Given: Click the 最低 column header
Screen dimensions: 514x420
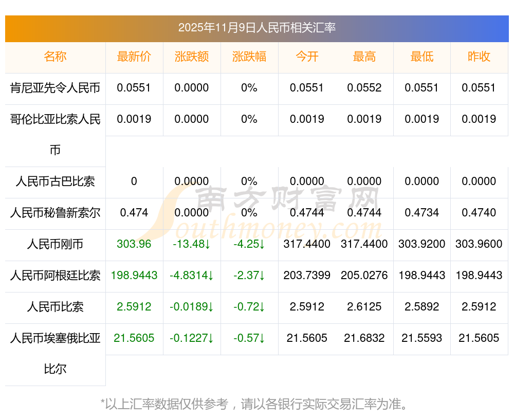Looking at the screenshot, I should [x=422, y=57].
